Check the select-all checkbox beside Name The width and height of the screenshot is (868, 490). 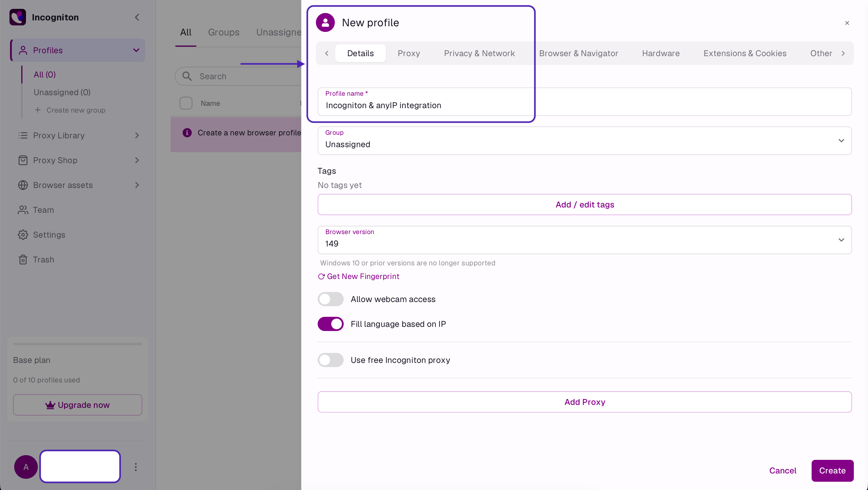click(186, 103)
